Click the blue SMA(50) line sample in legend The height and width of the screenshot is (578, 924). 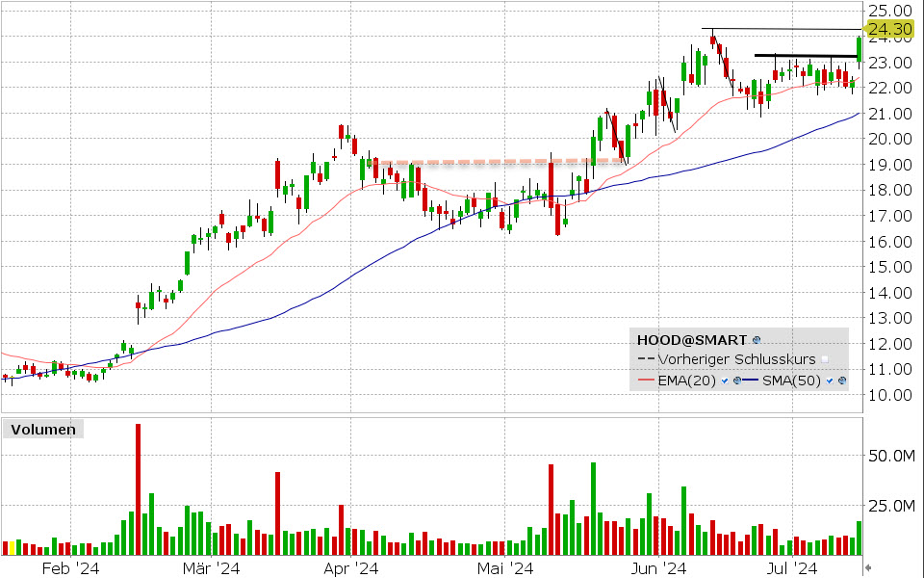point(750,381)
